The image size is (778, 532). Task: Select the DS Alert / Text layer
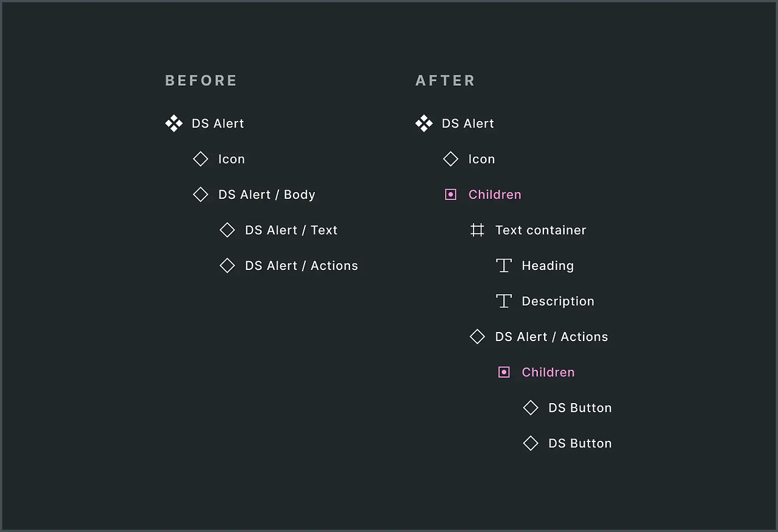point(291,230)
